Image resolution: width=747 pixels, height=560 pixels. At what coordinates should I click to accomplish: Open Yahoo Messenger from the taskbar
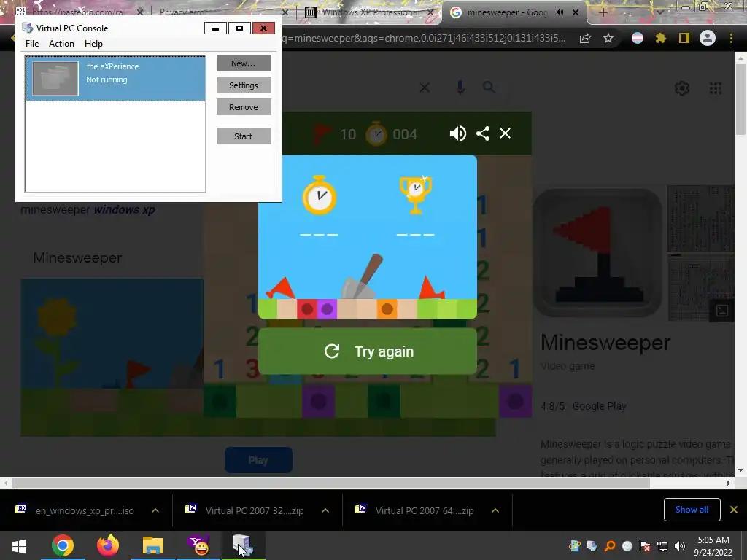coord(198,545)
